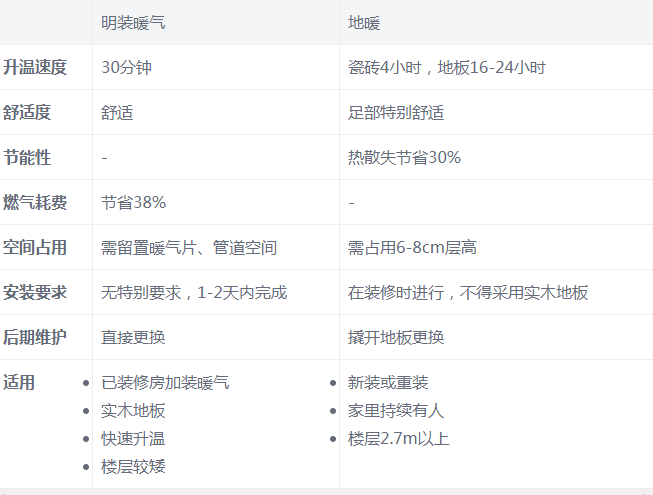This screenshot has height=495, width=653.
Task: Select the 空间占用 row label
Action: click(x=35, y=247)
